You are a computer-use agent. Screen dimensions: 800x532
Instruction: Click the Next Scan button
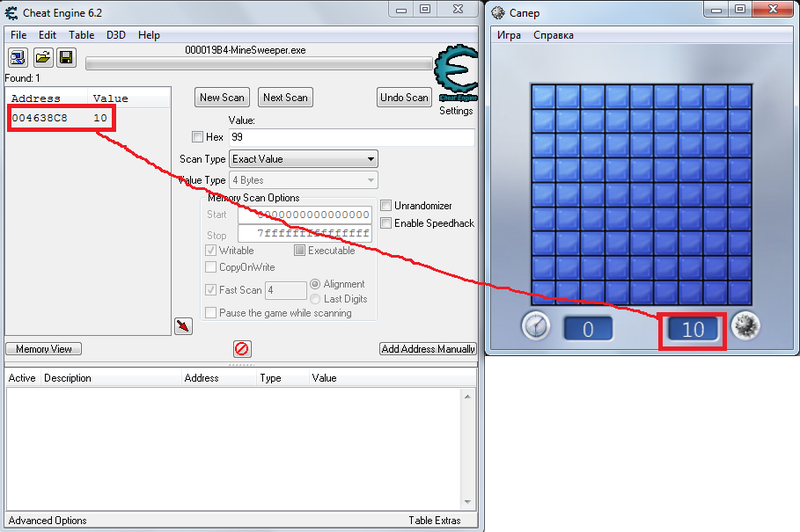(x=285, y=97)
